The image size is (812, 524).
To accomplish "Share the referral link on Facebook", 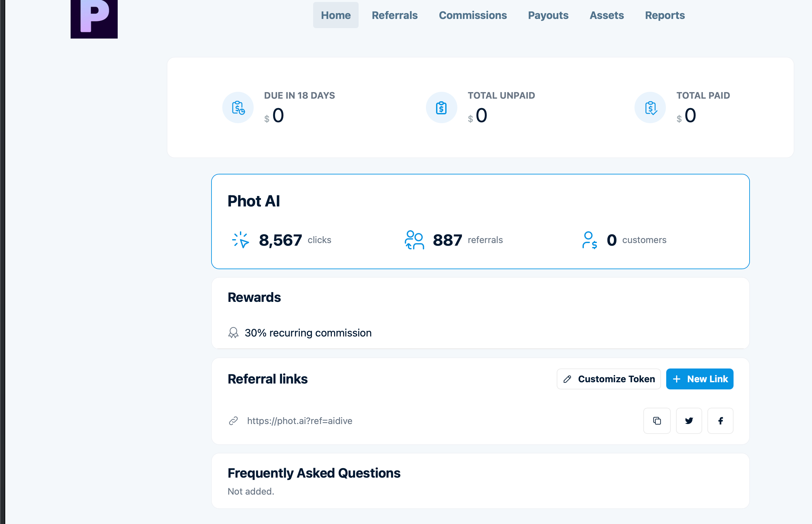I will [x=720, y=421].
